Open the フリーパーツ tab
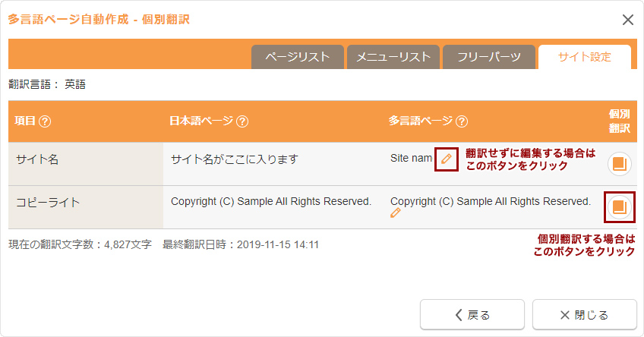Image resolution: width=644 pixels, height=337 pixels. [489, 57]
